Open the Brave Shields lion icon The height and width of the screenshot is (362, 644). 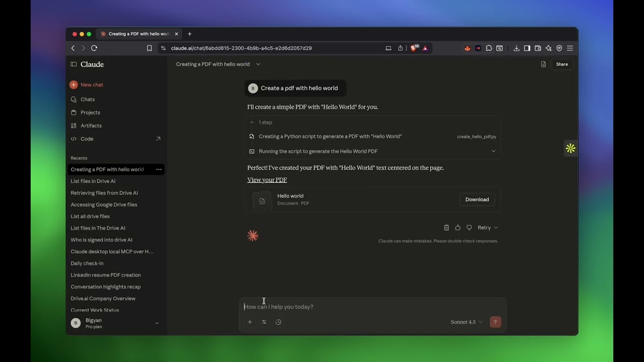click(414, 48)
